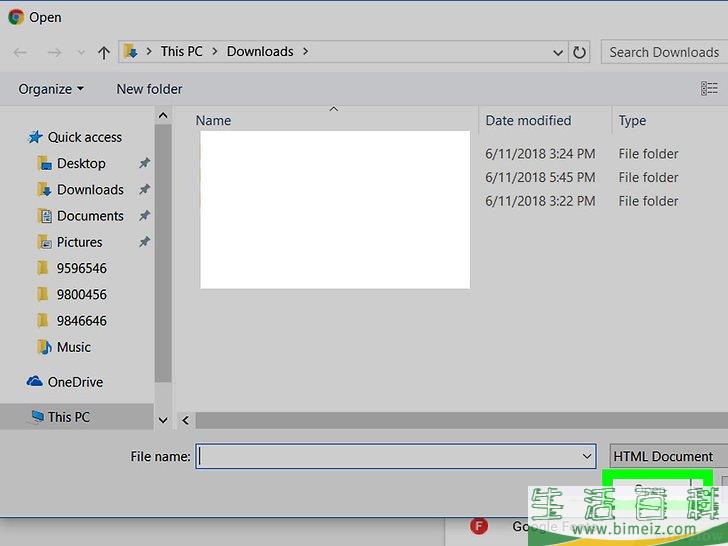The height and width of the screenshot is (546, 728).
Task: Refresh the Downloads folder view
Action: click(580, 52)
